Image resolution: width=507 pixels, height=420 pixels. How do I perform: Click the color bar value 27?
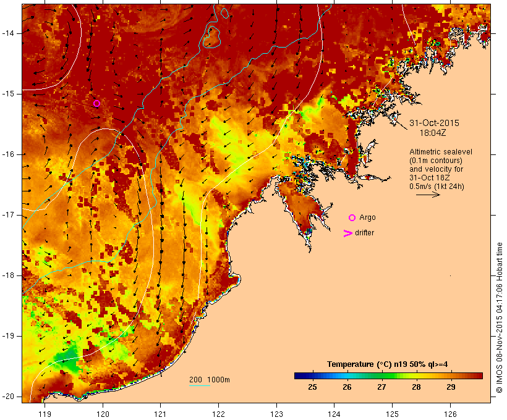pos(381,387)
